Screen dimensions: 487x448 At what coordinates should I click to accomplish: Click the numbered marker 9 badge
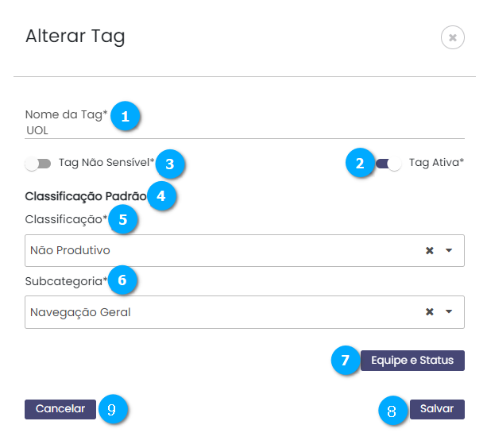click(112, 409)
